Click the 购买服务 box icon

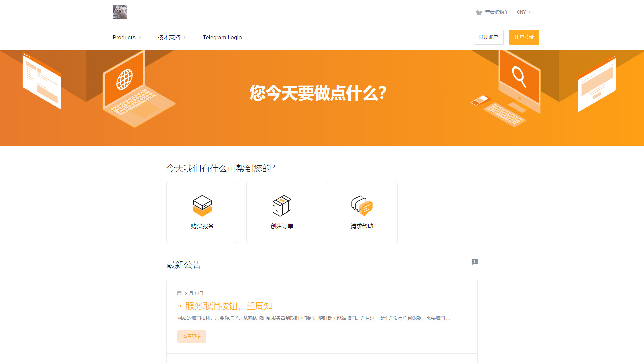pos(202,205)
